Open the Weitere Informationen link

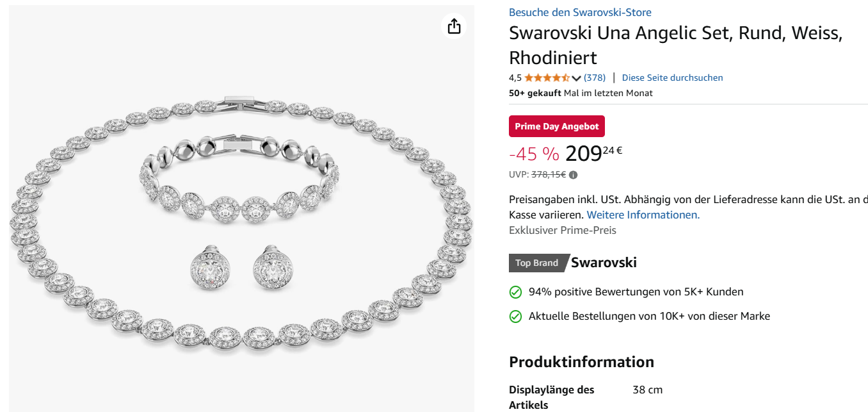(x=643, y=215)
